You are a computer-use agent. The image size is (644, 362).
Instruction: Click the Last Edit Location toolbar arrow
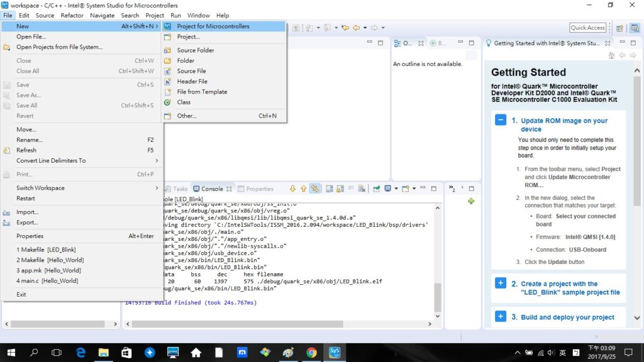tap(345, 28)
